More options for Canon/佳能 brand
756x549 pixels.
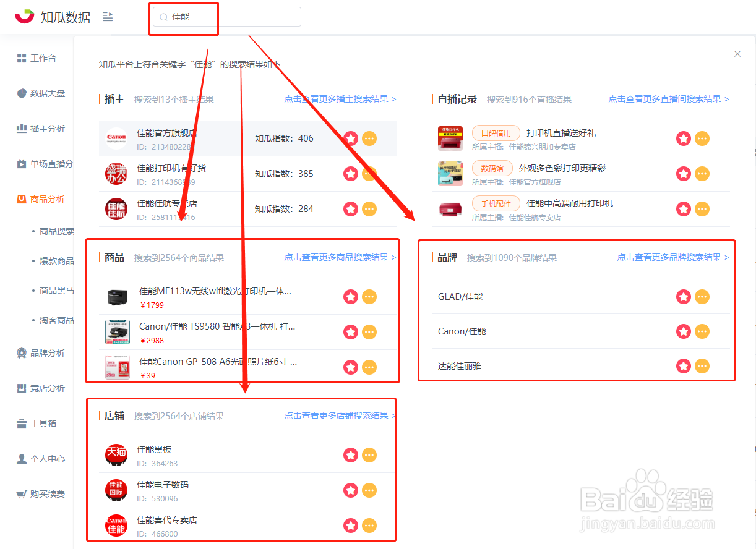[702, 331]
